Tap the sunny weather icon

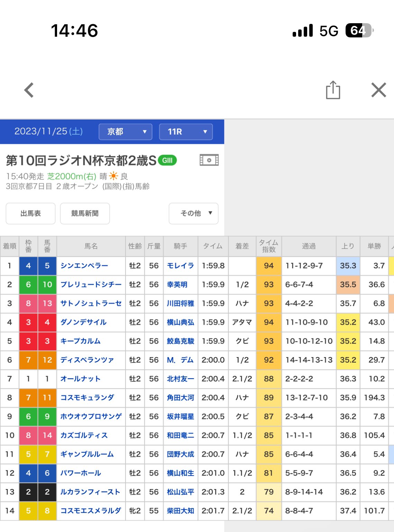pyautogui.click(x=113, y=176)
